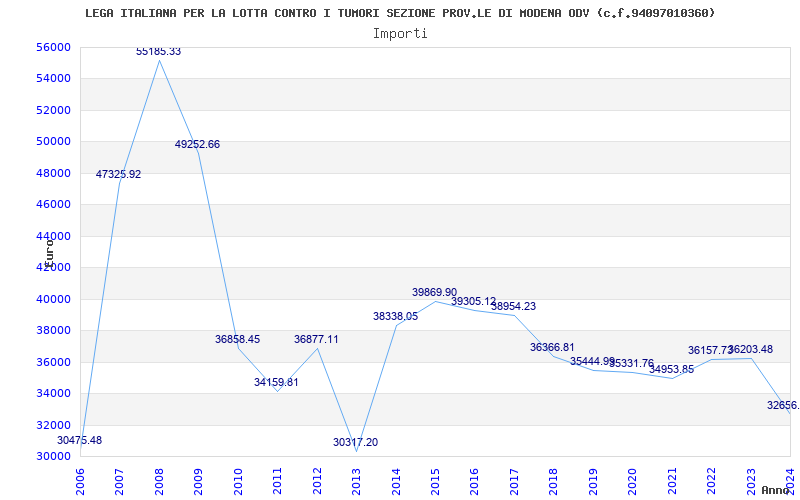Click the 2007 label on the year axis
Image resolution: width=800 pixels, height=500 pixels.
119,482
